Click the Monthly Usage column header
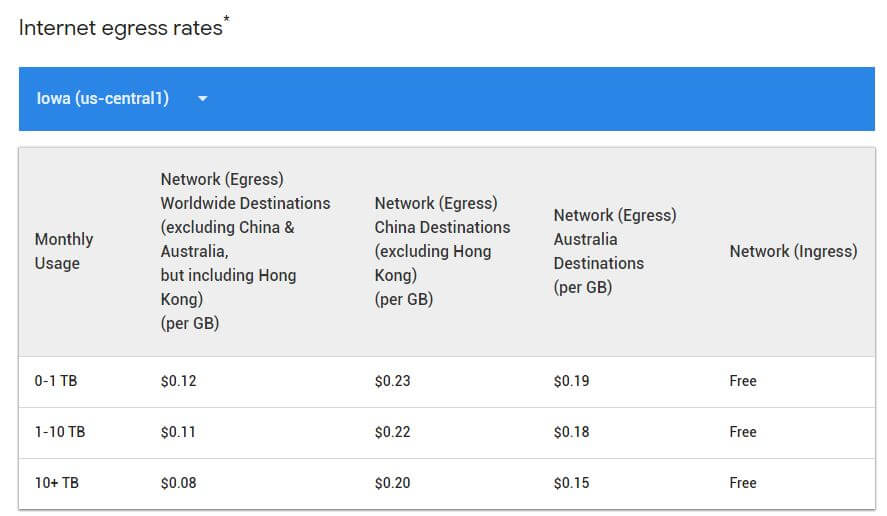Viewport: 887px width, 516px height. coord(64,251)
